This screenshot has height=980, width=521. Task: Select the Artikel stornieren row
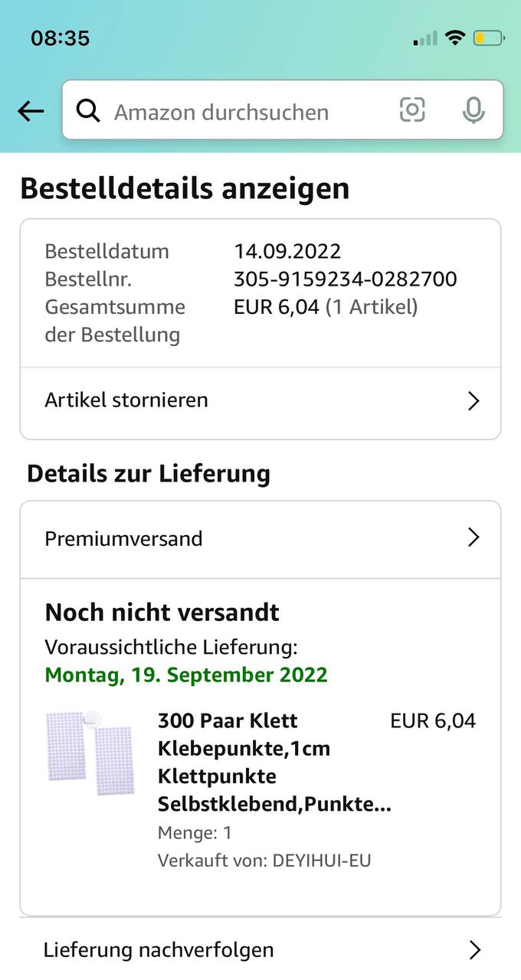(230, 400)
